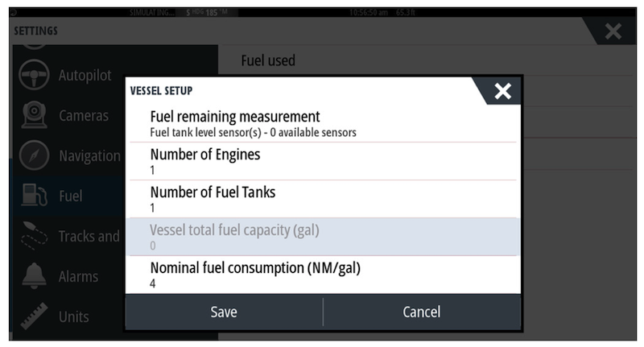Select the Fuel pump icon
This screenshot has width=644, height=347.
coord(34,195)
